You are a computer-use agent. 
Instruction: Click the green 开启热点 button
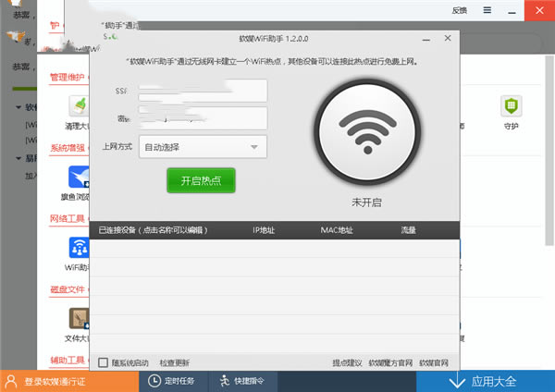click(201, 180)
